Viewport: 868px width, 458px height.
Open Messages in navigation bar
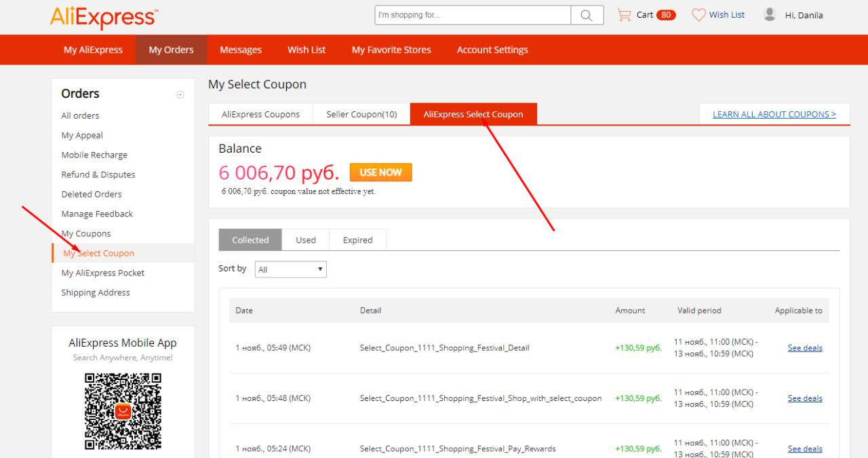tap(241, 50)
